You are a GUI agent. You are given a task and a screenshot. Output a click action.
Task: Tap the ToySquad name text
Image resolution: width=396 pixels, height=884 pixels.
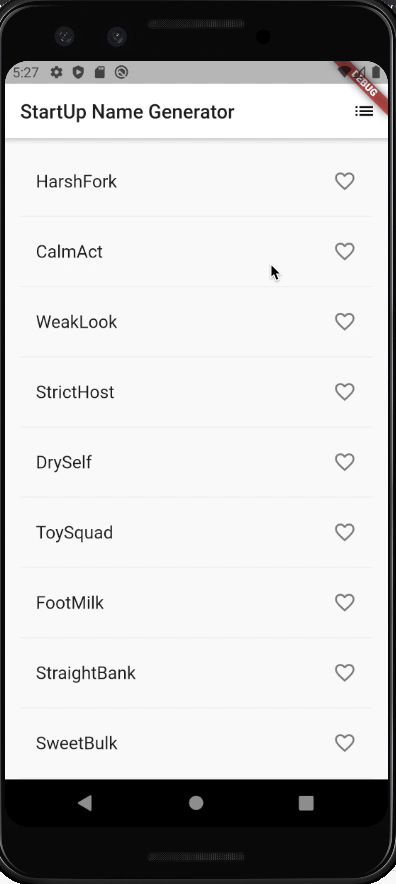(x=74, y=533)
